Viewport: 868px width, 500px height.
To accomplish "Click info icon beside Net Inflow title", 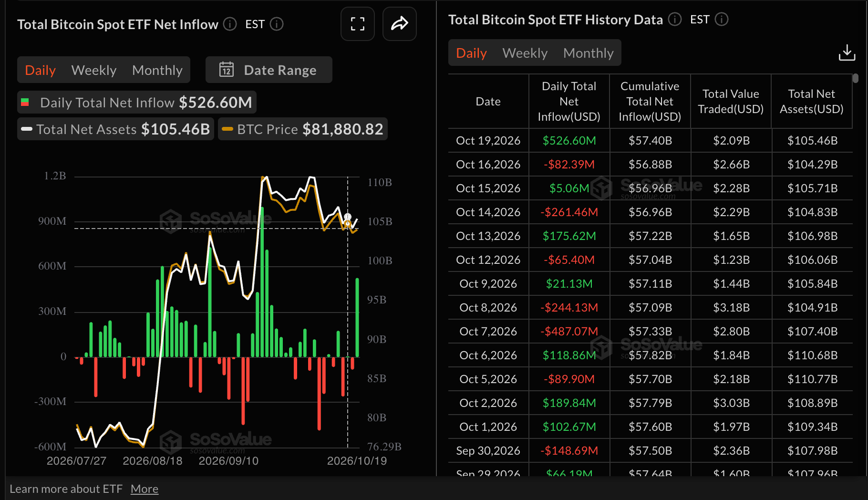I will (x=230, y=24).
